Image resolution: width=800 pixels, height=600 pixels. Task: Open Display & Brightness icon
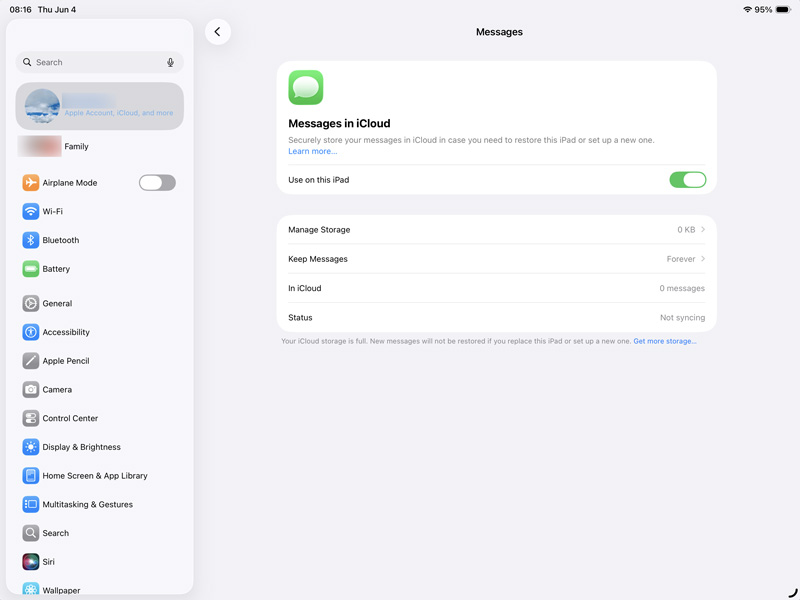tap(31, 447)
